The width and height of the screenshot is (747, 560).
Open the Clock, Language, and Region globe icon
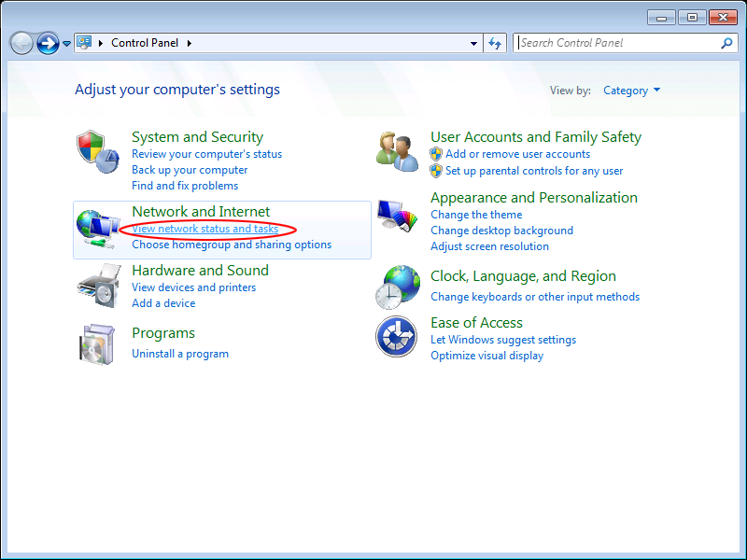click(x=398, y=287)
